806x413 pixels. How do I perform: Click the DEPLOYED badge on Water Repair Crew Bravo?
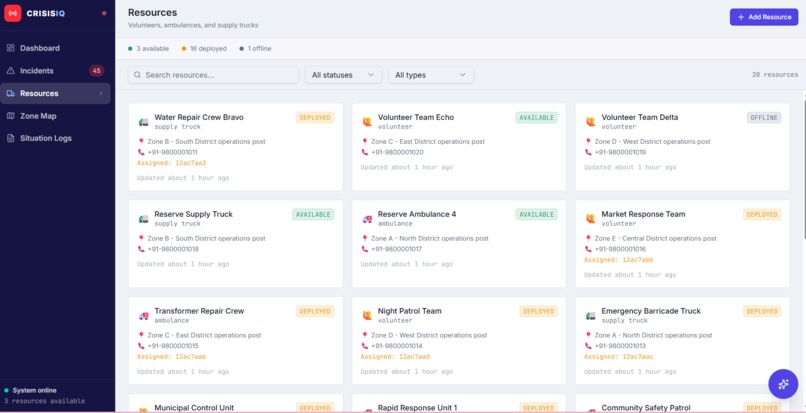315,118
